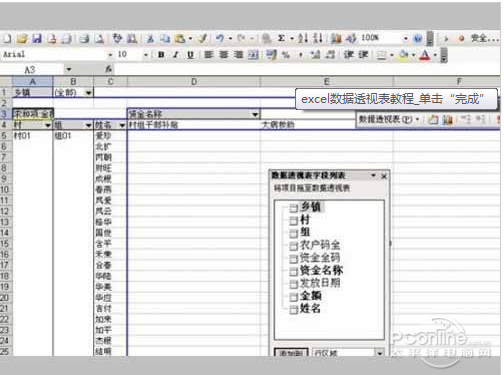Screen dimensions: 504x375
Task: Select 资金名称 field in field list
Action: click(321, 270)
